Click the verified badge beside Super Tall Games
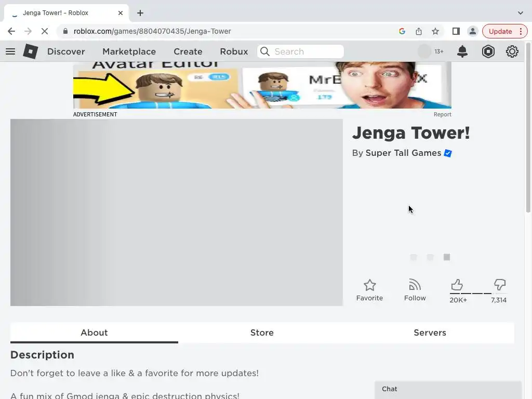The height and width of the screenshot is (399, 532). coord(448,153)
